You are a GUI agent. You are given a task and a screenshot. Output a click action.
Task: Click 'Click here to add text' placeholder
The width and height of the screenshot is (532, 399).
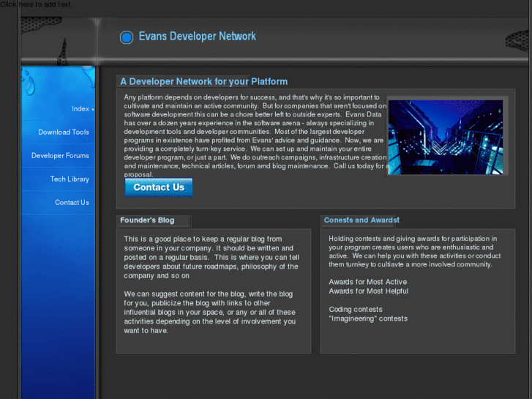click(x=36, y=4)
